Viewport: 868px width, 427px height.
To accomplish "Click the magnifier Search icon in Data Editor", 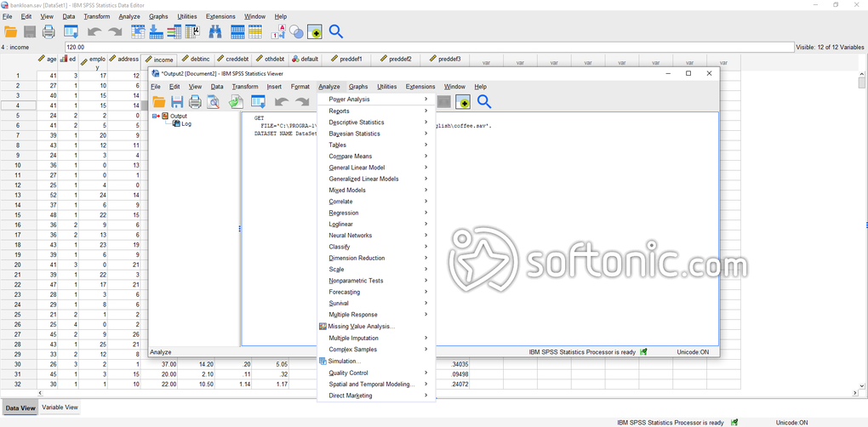I will (336, 31).
